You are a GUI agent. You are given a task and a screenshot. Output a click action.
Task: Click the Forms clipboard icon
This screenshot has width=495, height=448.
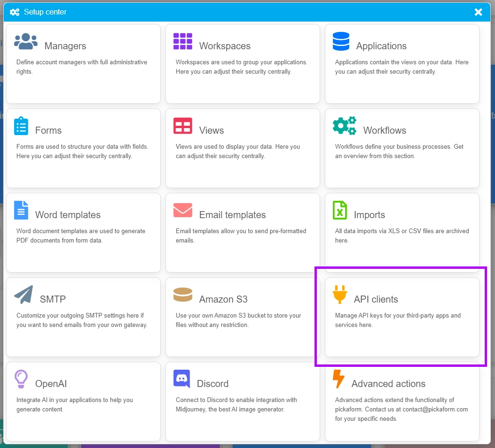21,126
